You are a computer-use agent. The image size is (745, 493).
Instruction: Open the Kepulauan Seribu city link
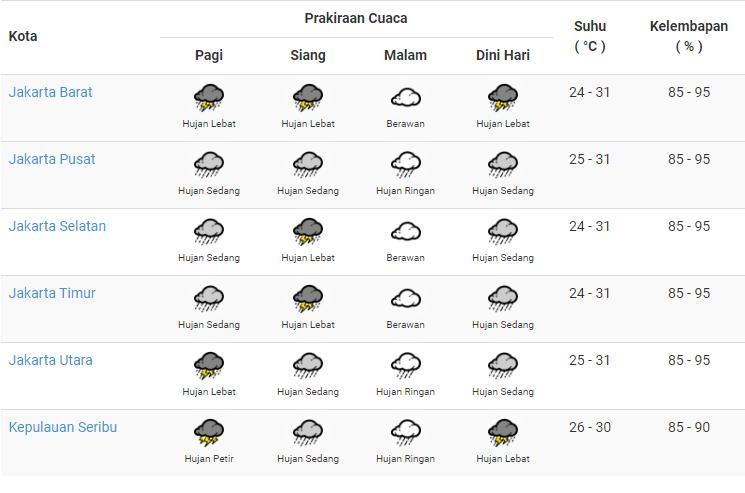pos(63,427)
